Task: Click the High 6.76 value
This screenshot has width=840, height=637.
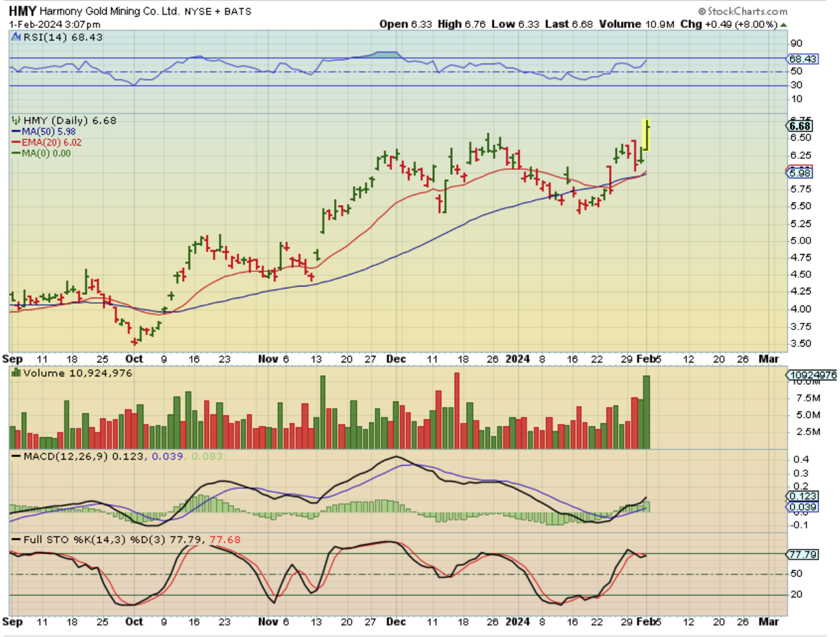Action: coord(461,24)
